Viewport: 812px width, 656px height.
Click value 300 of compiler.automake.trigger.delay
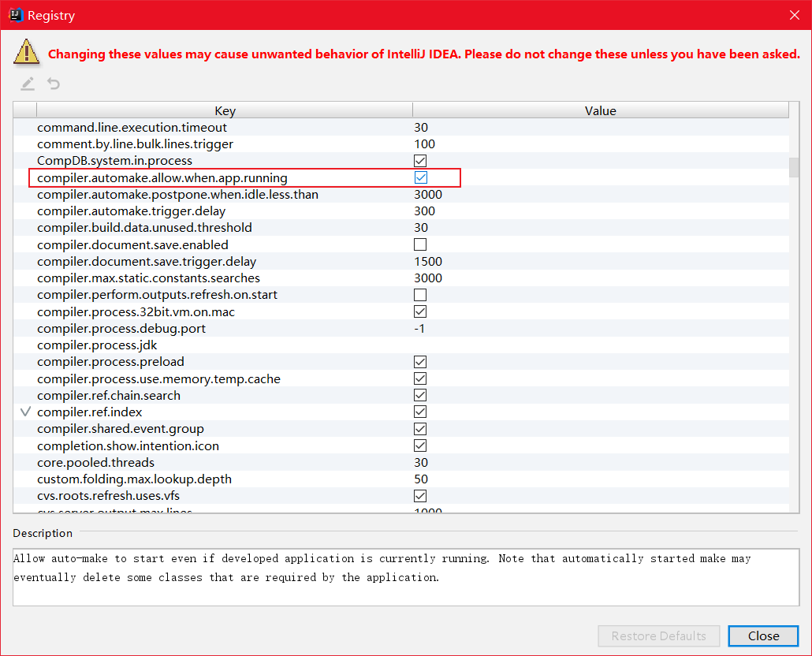425,211
